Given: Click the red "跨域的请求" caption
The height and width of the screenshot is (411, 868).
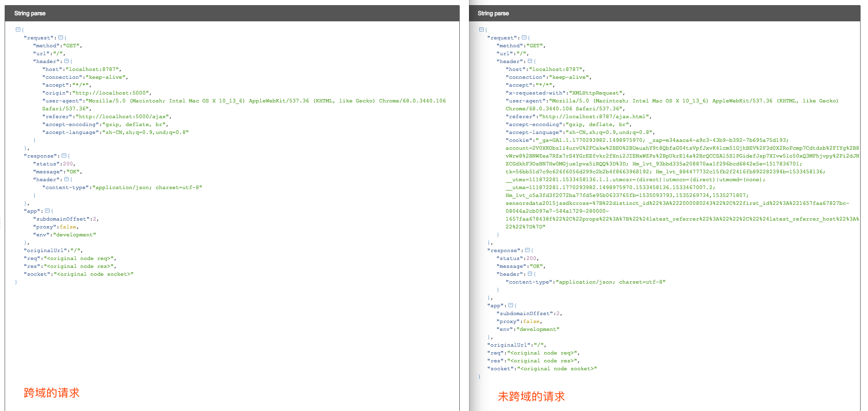Looking at the screenshot, I should click(x=51, y=393).
